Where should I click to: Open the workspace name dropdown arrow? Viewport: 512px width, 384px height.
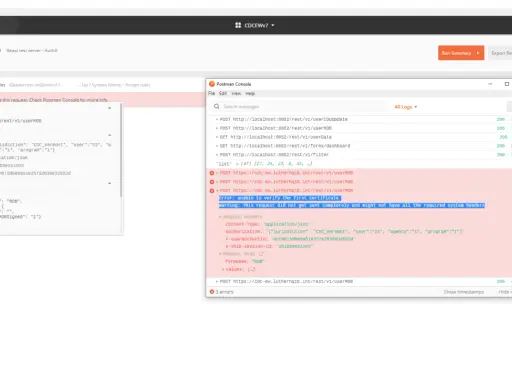click(x=273, y=25)
